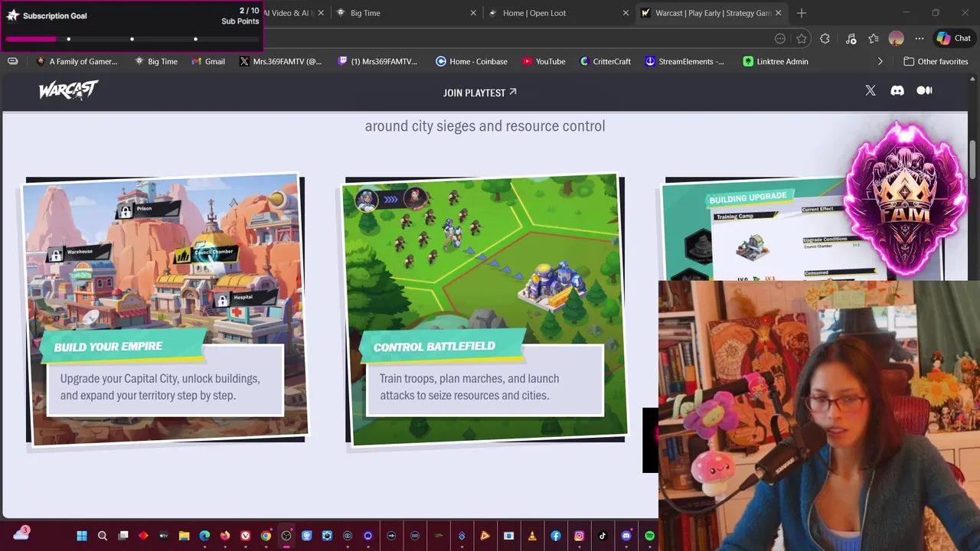Open the Linktree Admin bookmark

click(x=776, y=61)
